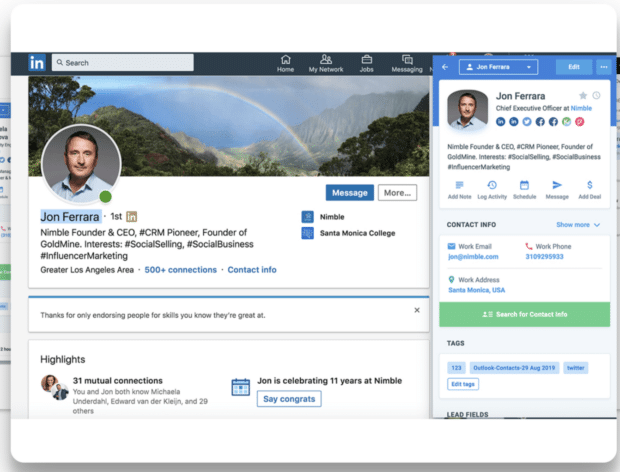
Task: Dismiss the endorsement thanks banner
Action: point(417,310)
